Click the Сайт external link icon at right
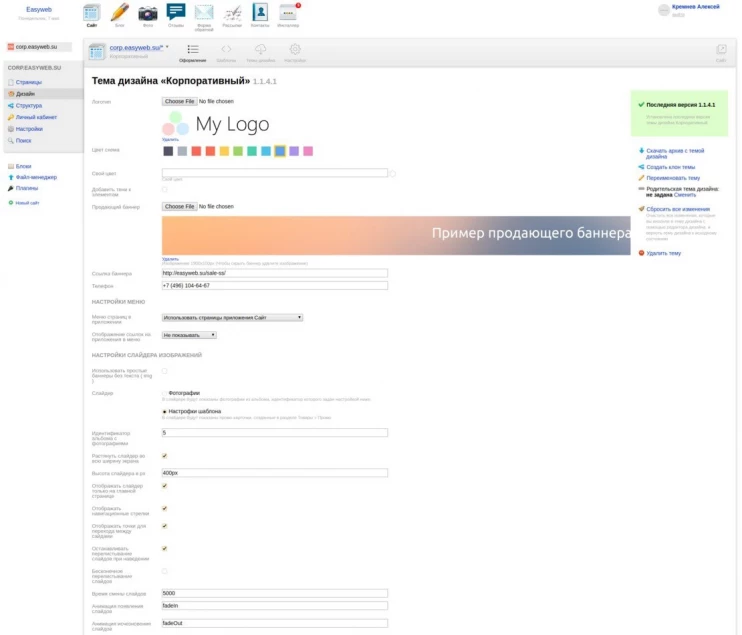Screen dimensions: 742x635 pyautogui.click(x=721, y=51)
